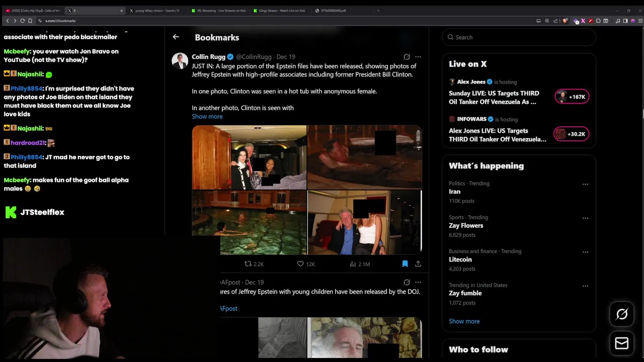Click the zoom magnifier icon in address bar
This screenshot has height=362, width=644.
pyautogui.click(x=547, y=21)
